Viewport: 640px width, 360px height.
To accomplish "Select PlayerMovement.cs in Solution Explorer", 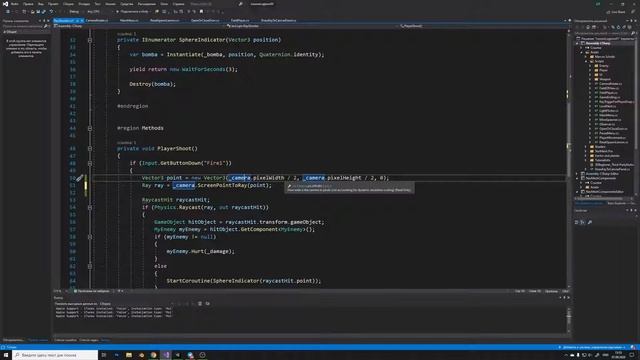I will pos(613,138).
